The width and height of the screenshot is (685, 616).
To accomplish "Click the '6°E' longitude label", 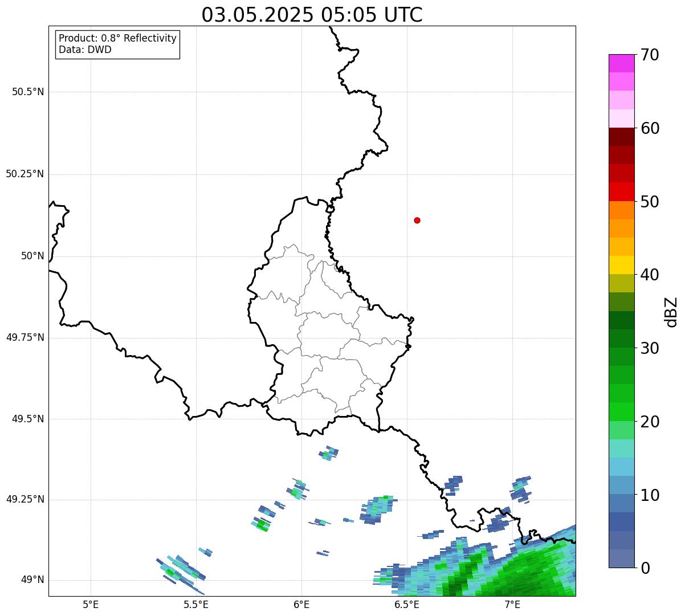I will coord(301,604).
